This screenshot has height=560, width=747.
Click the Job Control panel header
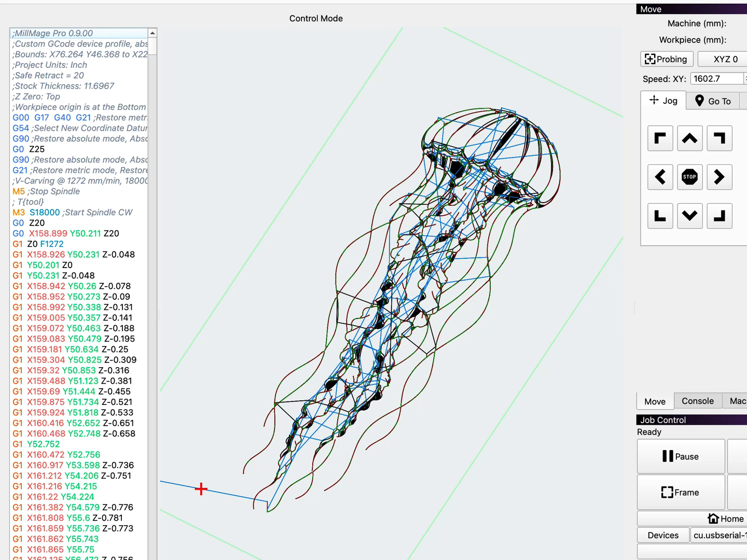[691, 420]
